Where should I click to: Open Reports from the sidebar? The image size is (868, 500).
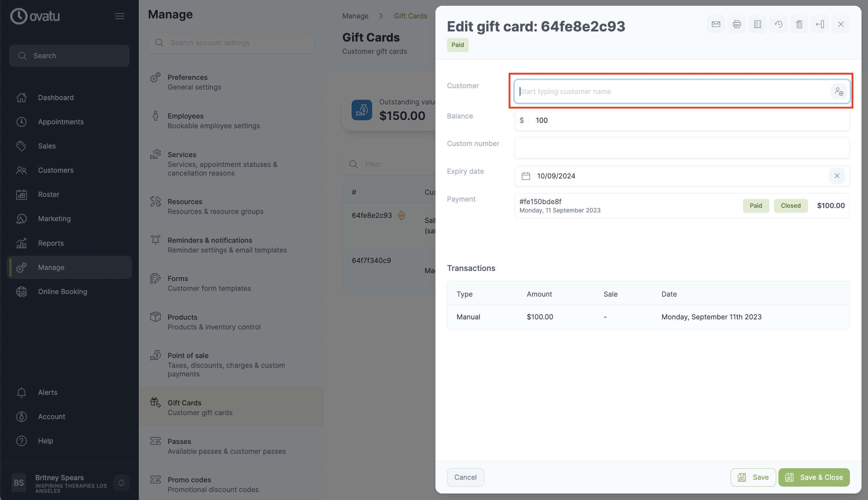point(51,243)
